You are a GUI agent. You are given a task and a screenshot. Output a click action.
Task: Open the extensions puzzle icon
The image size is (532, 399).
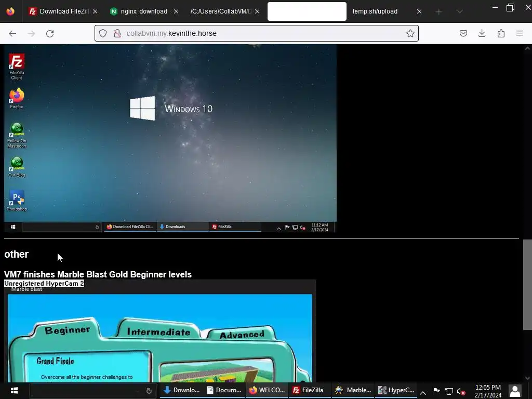click(x=501, y=33)
